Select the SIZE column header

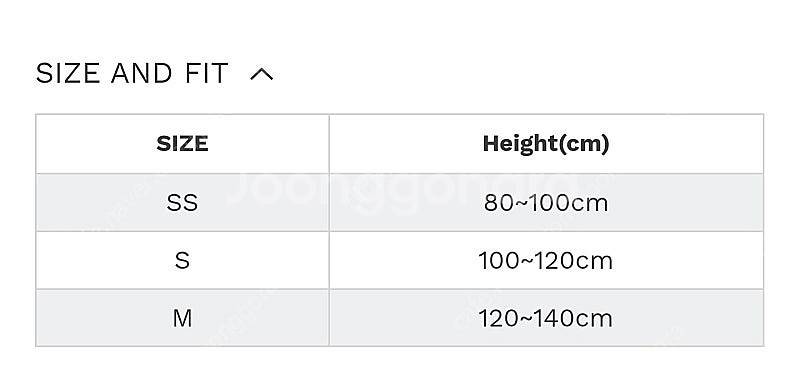point(182,144)
